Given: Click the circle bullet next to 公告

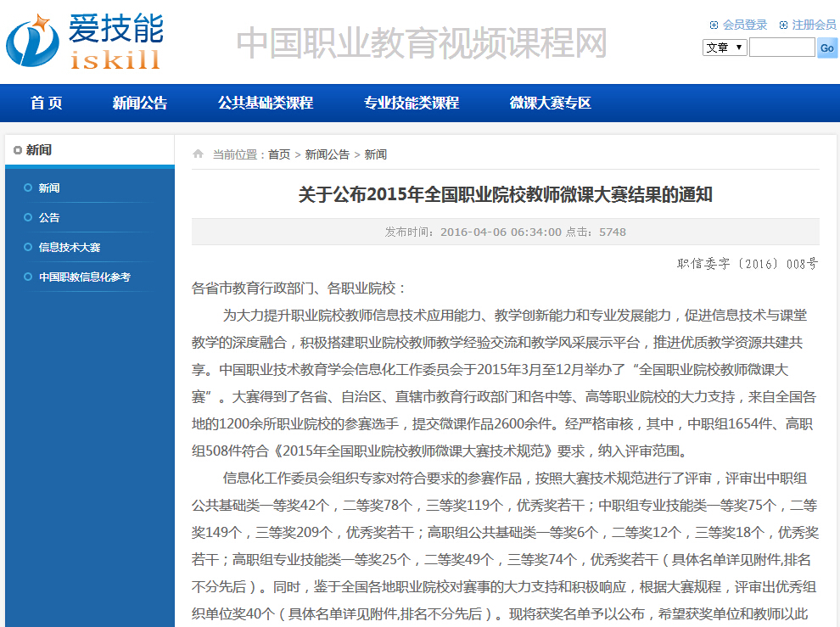Looking at the screenshot, I should 28,217.
